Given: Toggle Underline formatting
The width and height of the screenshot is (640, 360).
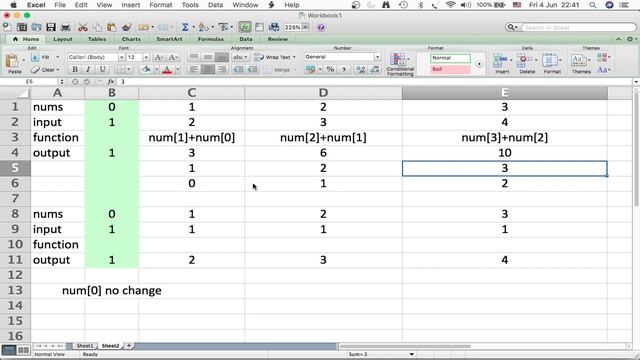Looking at the screenshot, I should coord(102,69).
